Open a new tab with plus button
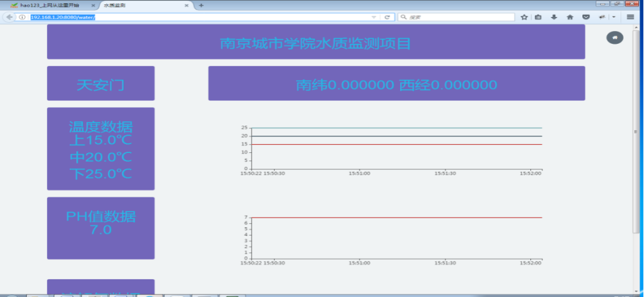 201,5
